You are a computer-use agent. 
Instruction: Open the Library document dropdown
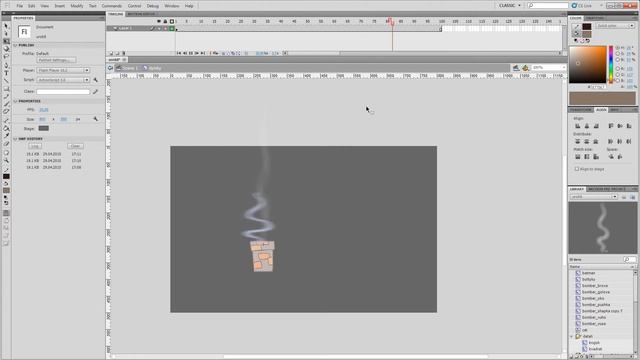coord(594,197)
